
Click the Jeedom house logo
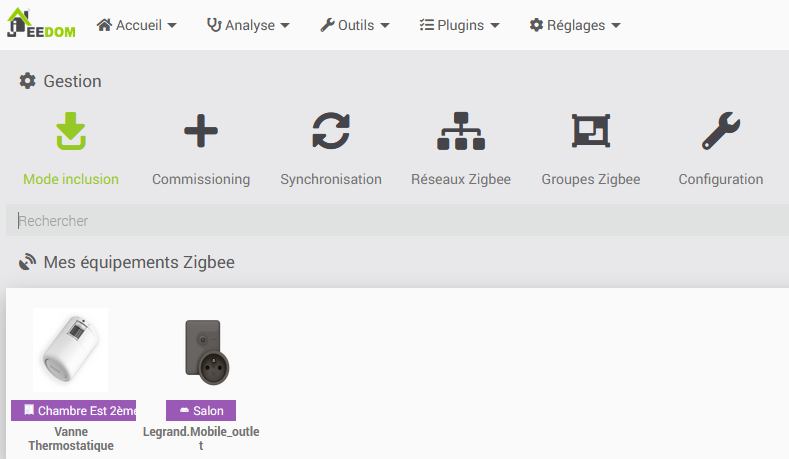click(x=41, y=24)
